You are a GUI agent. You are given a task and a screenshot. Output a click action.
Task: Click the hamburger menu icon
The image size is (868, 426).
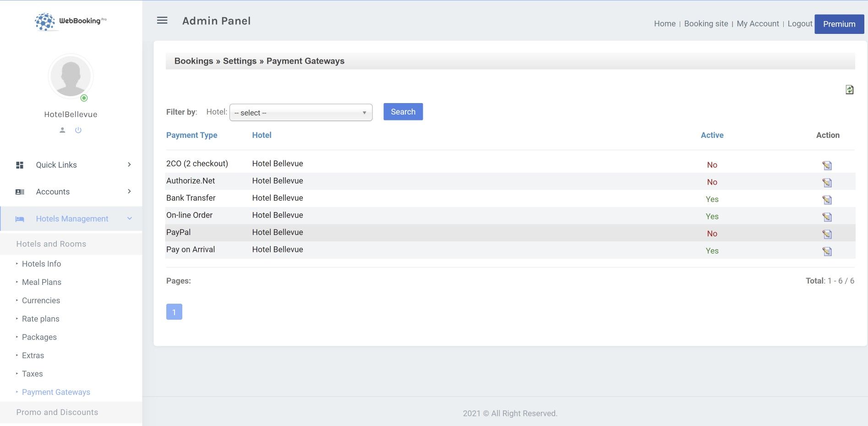point(162,21)
